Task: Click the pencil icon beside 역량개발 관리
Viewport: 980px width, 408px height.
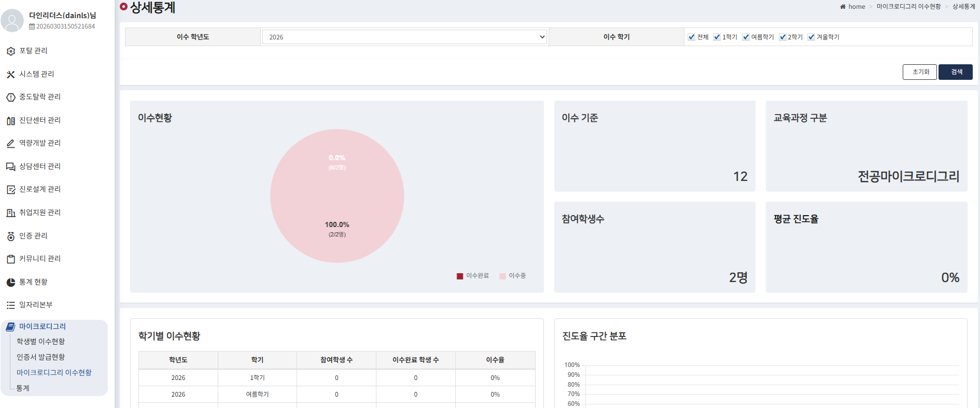Action: (10, 144)
